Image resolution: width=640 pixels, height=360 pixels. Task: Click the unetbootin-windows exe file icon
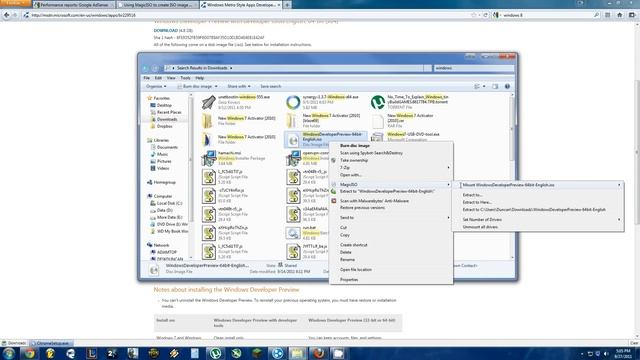pos(209,102)
